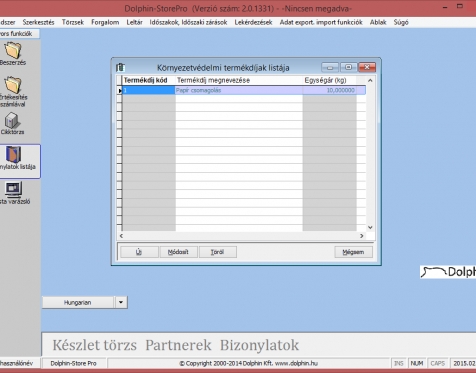Click the Mégsem button

[x=353, y=252]
